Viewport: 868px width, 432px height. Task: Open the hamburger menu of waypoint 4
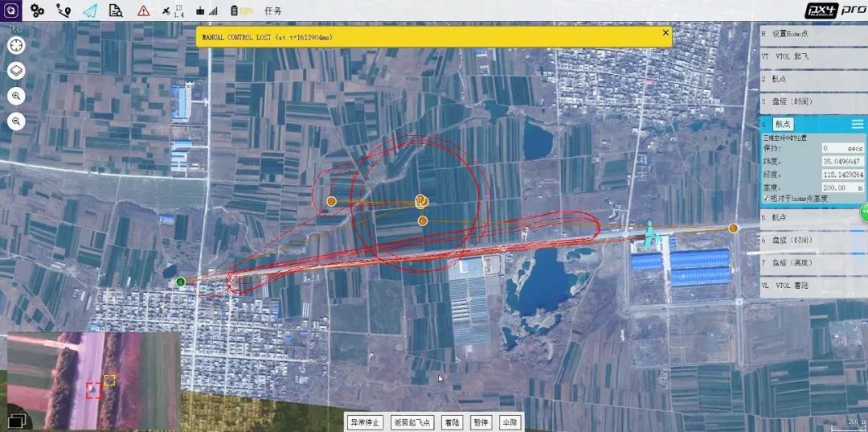pyautogui.click(x=857, y=124)
